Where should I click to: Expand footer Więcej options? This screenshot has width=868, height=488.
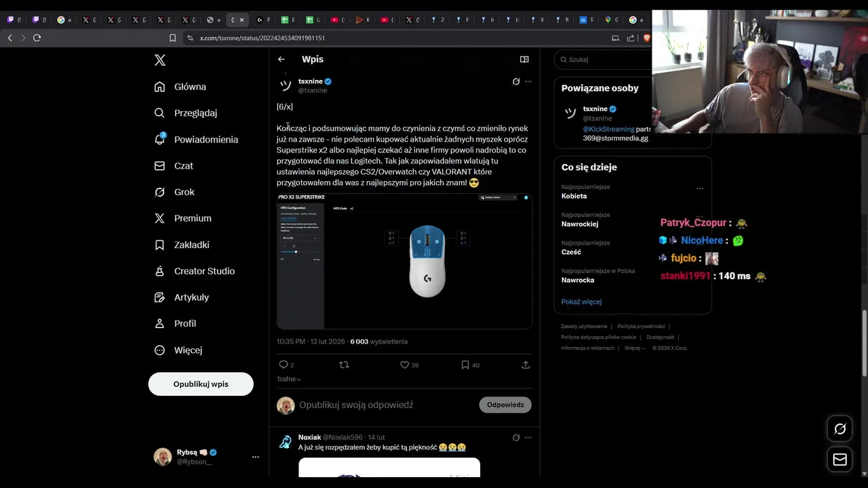click(634, 348)
